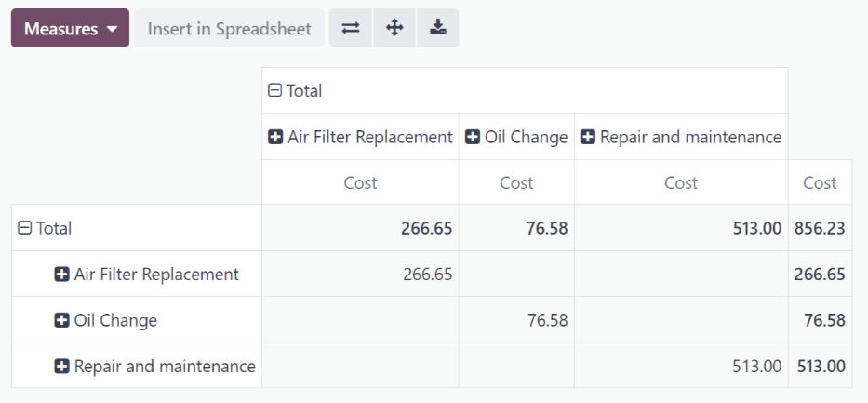Screen dimensions: 868x403
Task: Click the Download xlsx icon
Action: (x=437, y=28)
